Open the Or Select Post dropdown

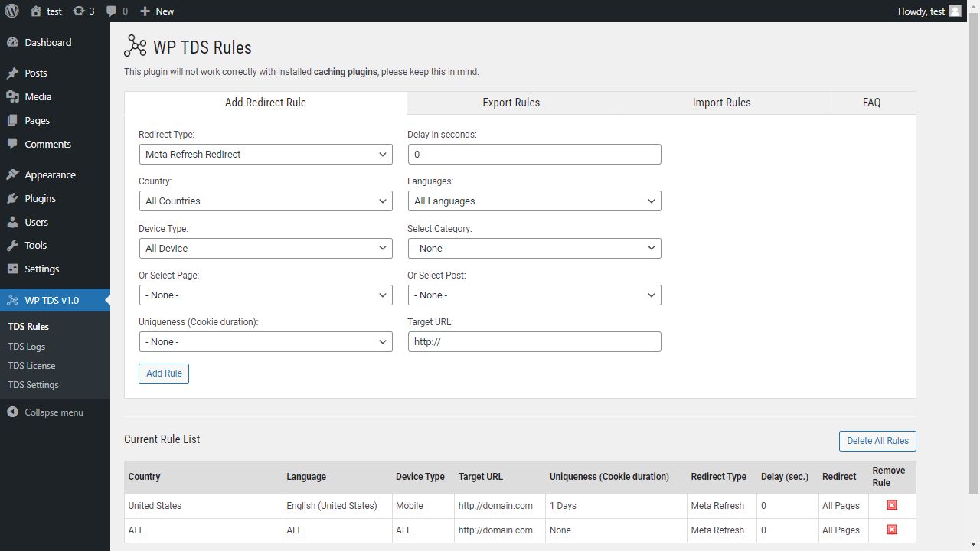pyautogui.click(x=534, y=295)
